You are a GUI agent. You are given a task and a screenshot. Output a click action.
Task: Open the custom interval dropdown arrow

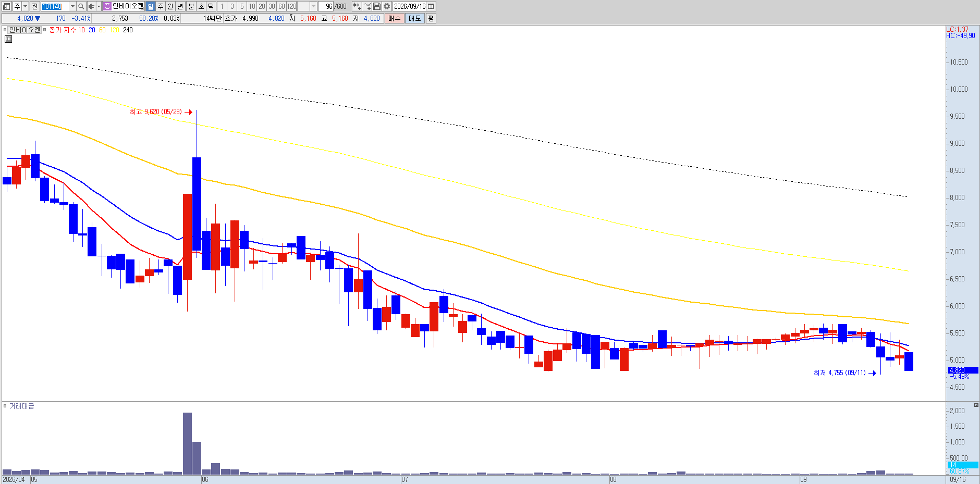pyautogui.click(x=313, y=6)
